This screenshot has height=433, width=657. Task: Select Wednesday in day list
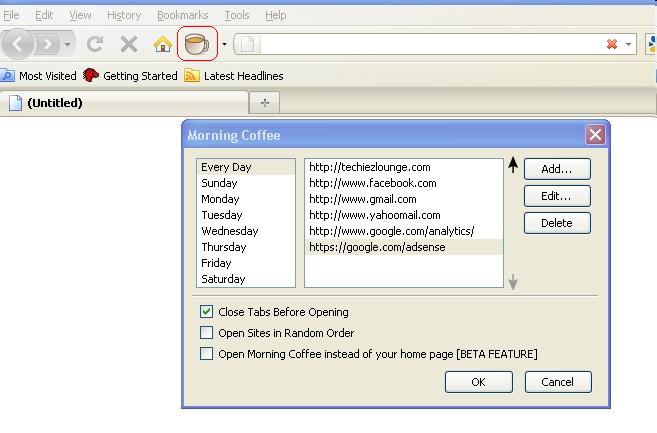point(246,231)
